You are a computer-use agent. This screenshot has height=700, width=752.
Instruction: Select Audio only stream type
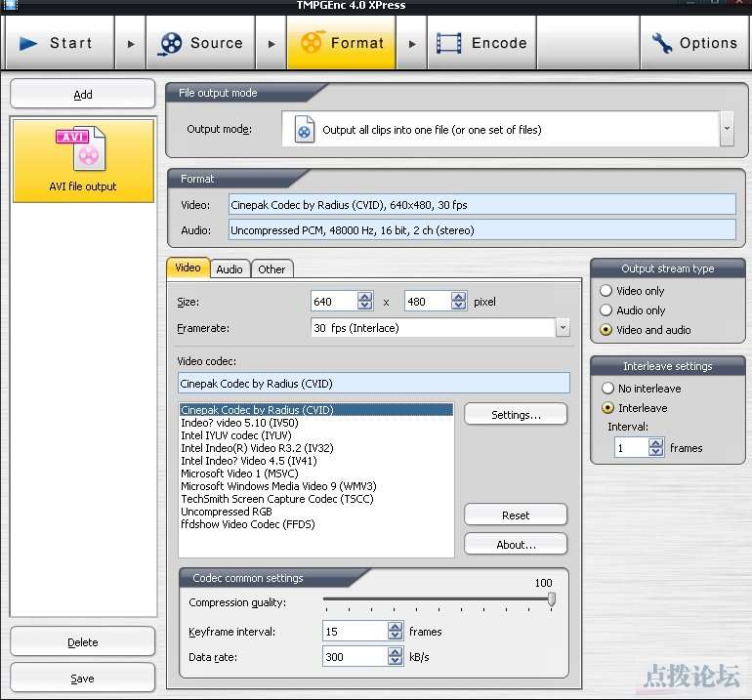pos(606,310)
